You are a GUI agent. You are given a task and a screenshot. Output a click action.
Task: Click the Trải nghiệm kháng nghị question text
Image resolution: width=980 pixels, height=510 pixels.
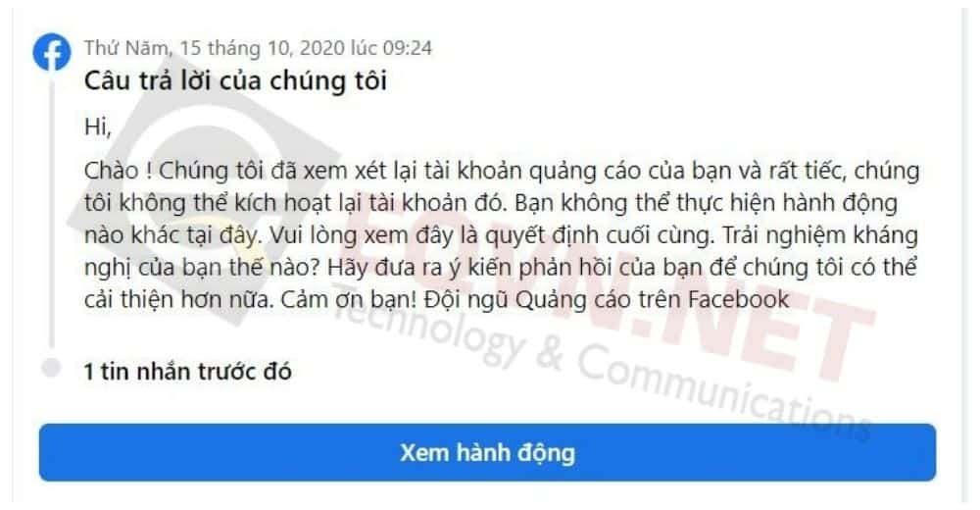pos(500,251)
